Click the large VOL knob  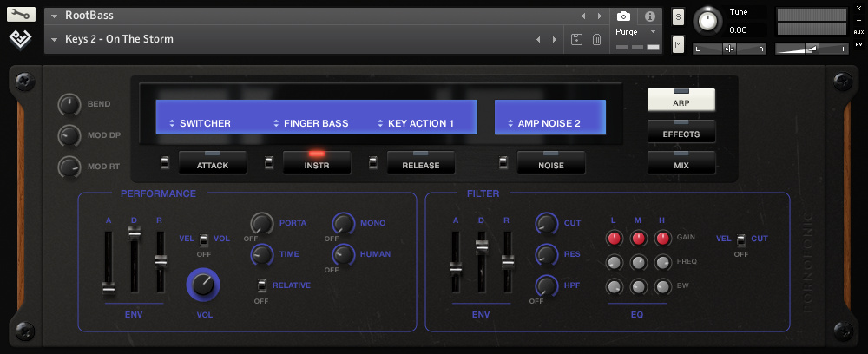(x=202, y=285)
